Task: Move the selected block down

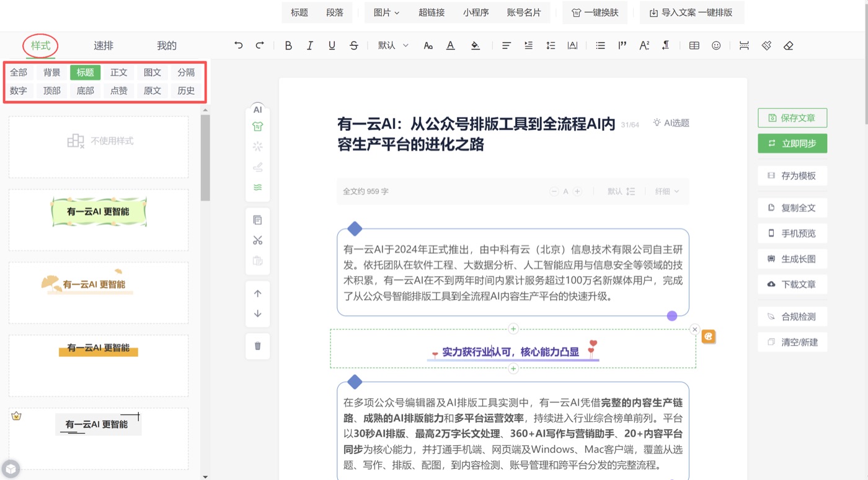Action: point(258,313)
